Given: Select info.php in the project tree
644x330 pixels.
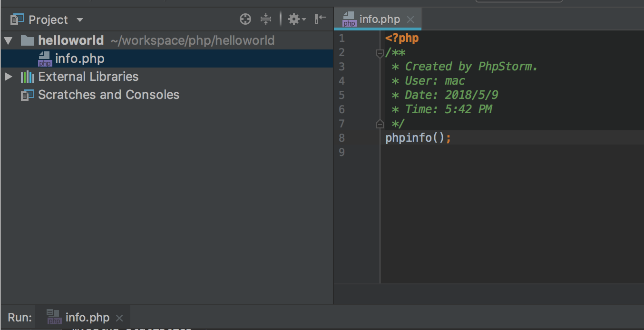Looking at the screenshot, I should pos(79,59).
